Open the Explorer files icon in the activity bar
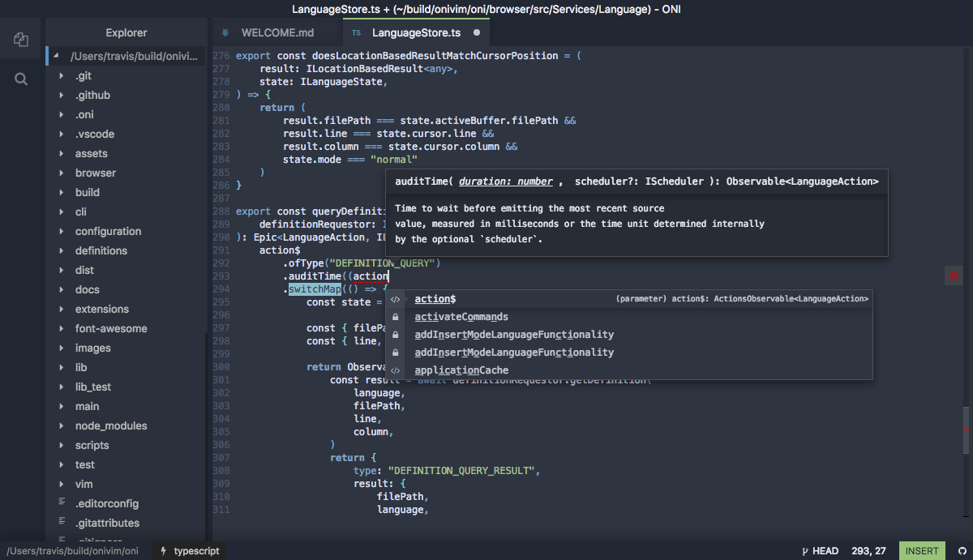 tap(21, 39)
